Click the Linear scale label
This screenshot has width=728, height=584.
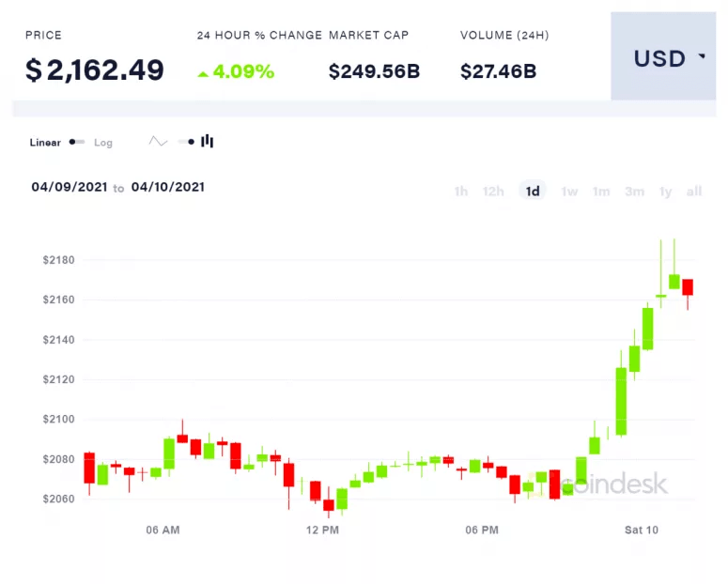[x=45, y=143]
